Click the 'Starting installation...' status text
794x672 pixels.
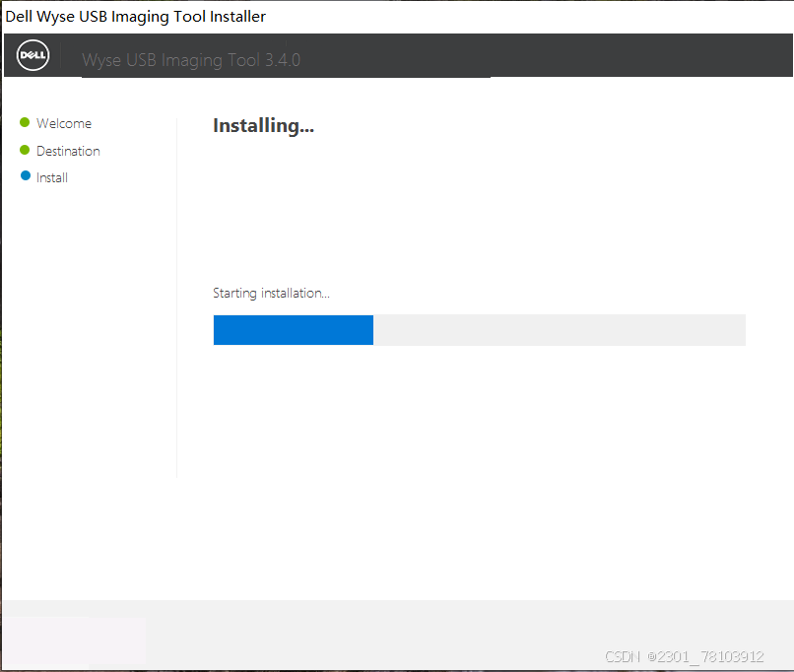tap(271, 294)
